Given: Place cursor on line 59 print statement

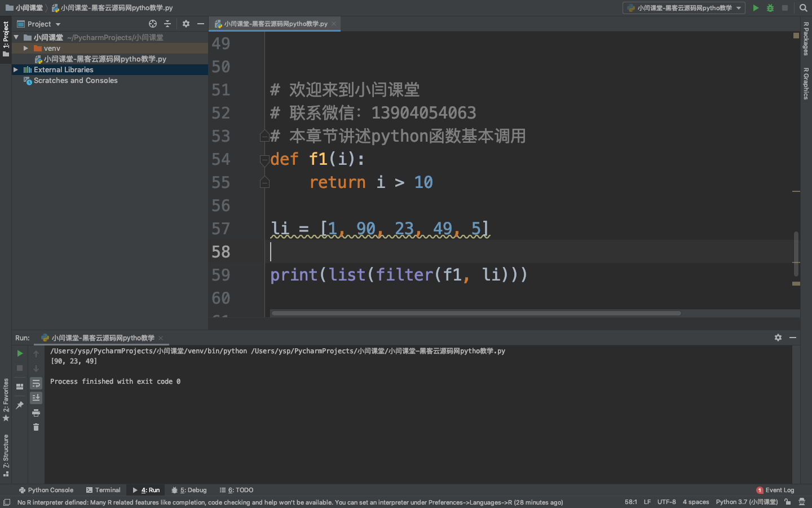Looking at the screenshot, I should coord(399,275).
